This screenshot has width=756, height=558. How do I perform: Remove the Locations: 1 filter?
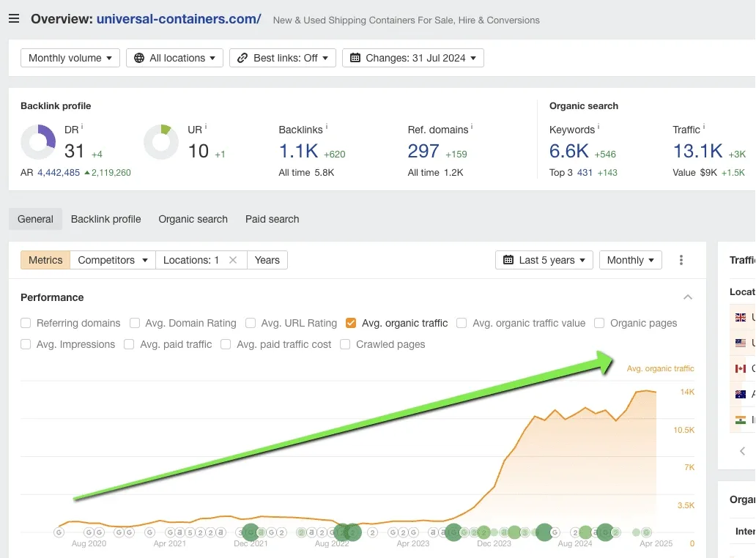pos(233,260)
